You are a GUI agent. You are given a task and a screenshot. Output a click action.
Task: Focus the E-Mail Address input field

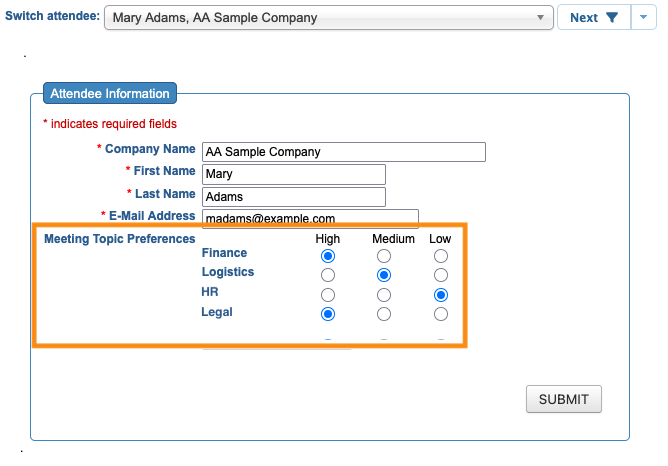coord(310,217)
